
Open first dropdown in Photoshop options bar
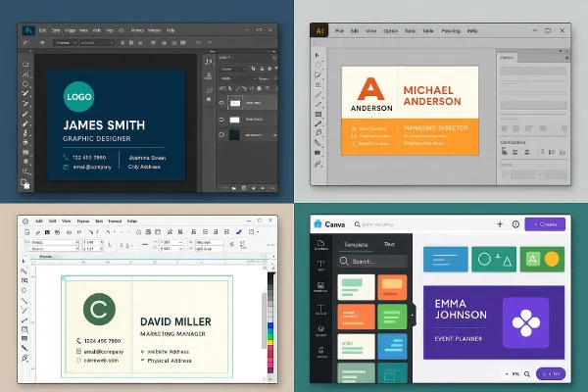(68, 43)
